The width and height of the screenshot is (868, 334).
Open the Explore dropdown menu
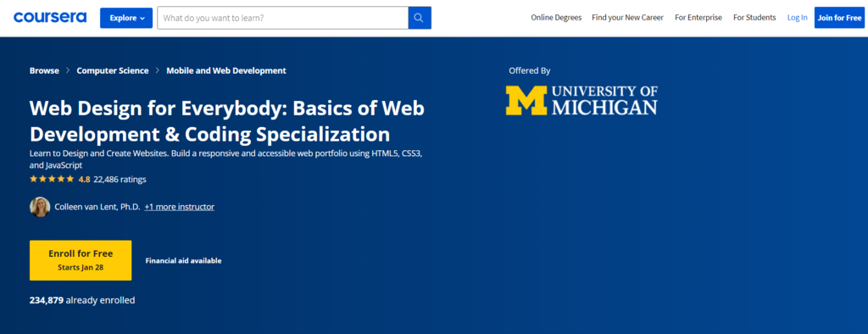pyautogui.click(x=126, y=18)
